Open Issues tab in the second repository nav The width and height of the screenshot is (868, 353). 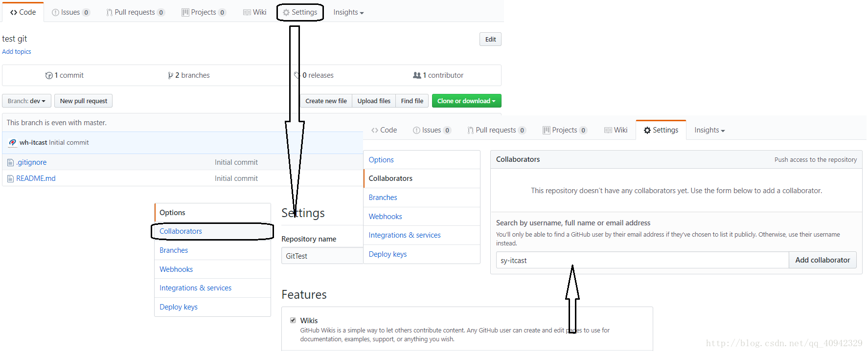pyautogui.click(x=432, y=130)
